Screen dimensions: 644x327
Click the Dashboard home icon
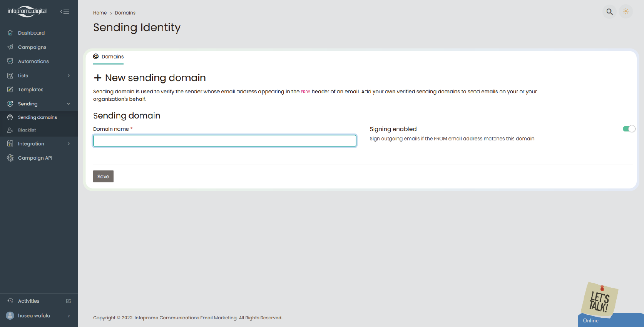10,33
